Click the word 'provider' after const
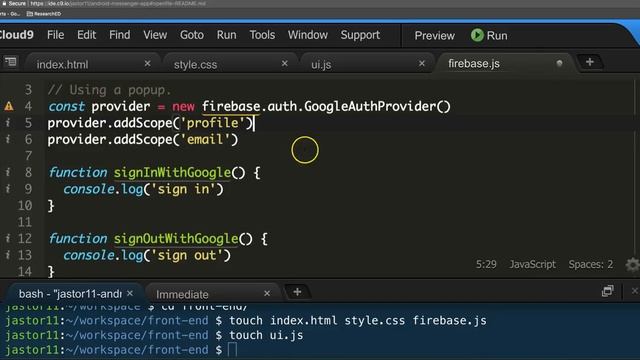 tap(121, 107)
